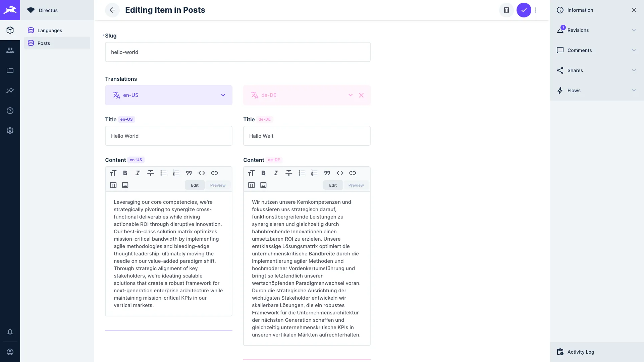Apply bold formatting in the English content toolbar
The image size is (644, 362).
[x=125, y=173]
